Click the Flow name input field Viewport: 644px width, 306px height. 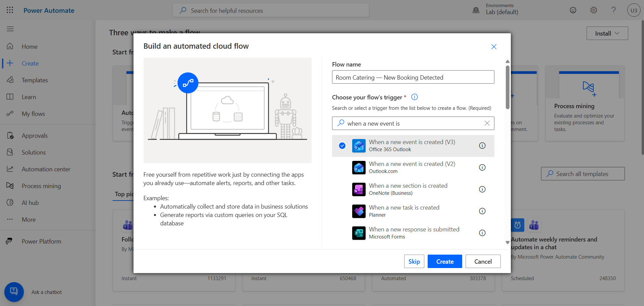413,77
